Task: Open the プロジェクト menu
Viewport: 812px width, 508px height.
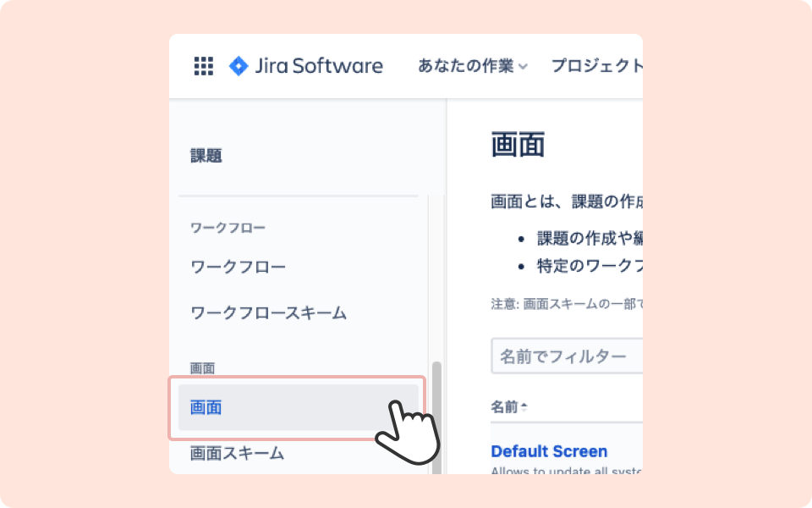Action: click(596, 66)
